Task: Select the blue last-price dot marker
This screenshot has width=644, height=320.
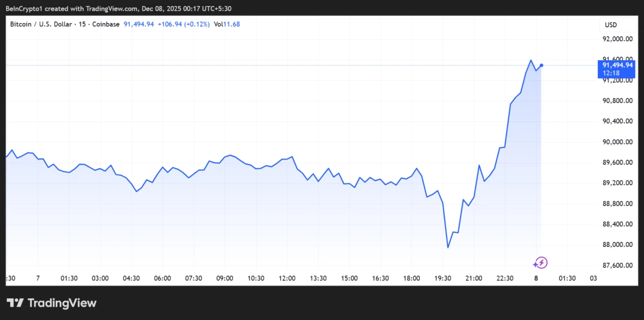Action: point(541,65)
